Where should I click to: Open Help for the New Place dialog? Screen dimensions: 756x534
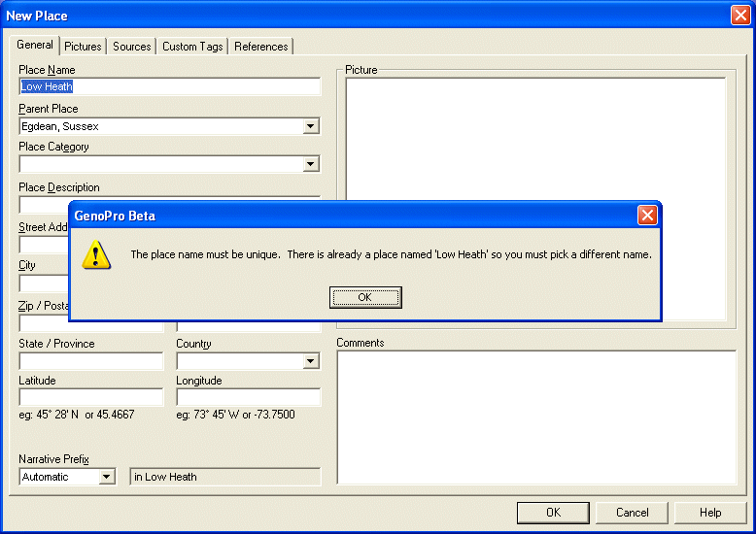pos(710,513)
